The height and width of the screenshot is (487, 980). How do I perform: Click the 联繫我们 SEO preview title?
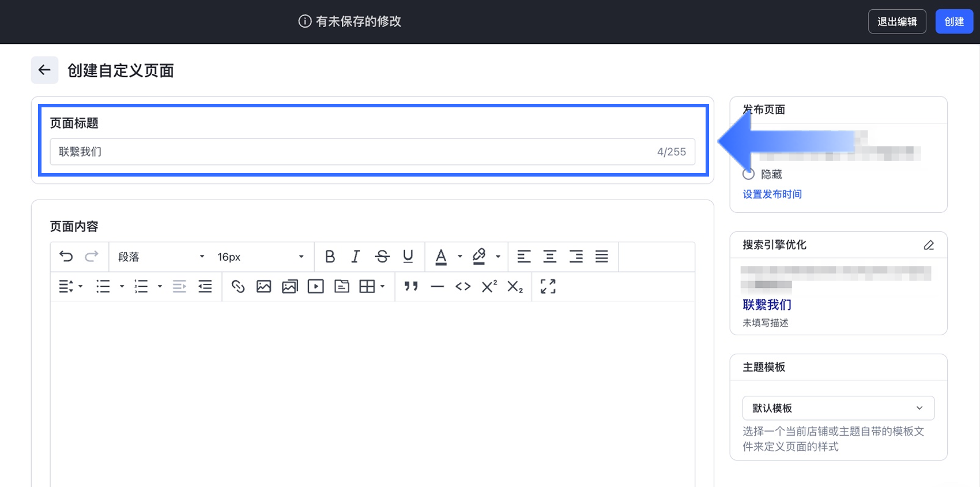click(767, 305)
